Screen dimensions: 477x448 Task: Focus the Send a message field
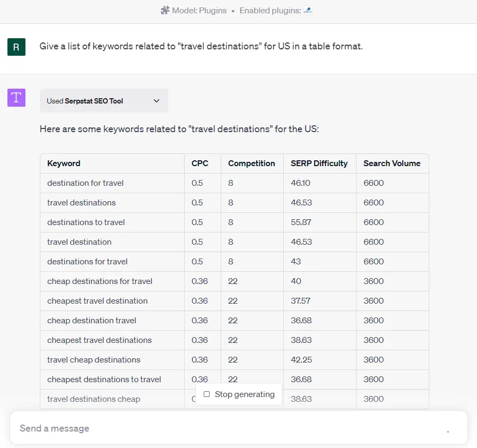(223, 428)
